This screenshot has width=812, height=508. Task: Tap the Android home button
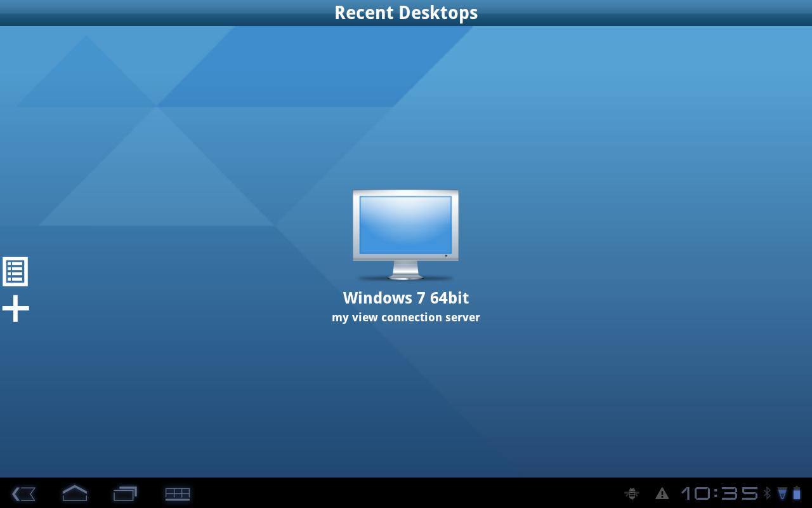74,493
